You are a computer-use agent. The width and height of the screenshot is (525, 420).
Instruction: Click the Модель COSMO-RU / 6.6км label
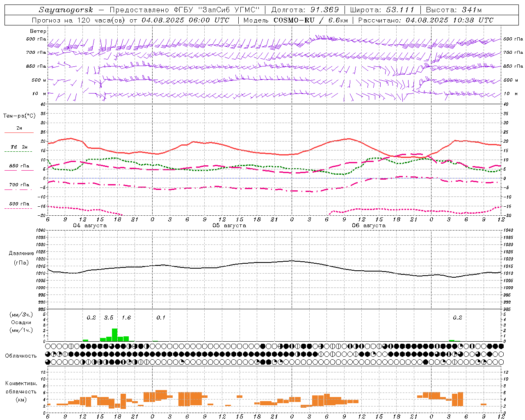coord(295,20)
